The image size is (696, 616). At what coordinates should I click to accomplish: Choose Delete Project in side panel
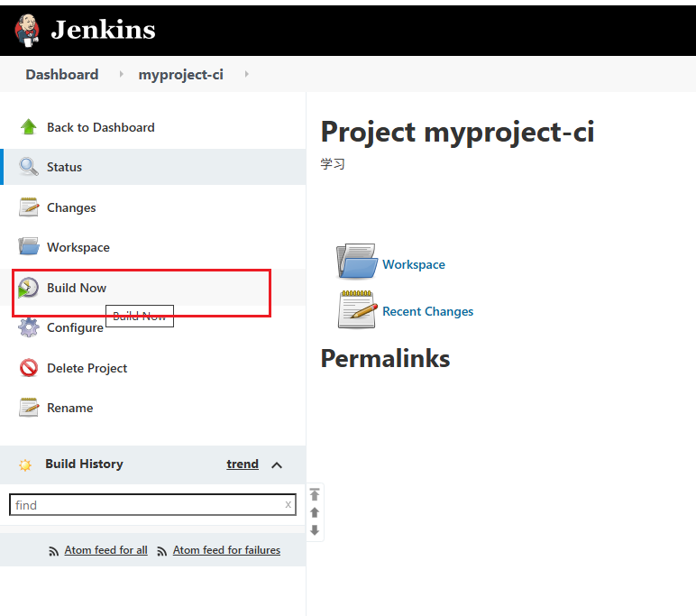click(87, 368)
